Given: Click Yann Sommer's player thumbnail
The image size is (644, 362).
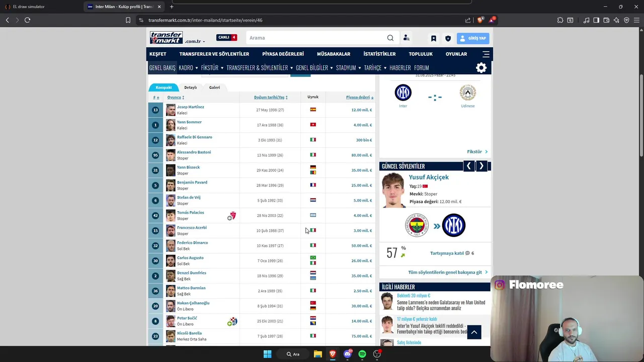Looking at the screenshot, I should [171, 125].
